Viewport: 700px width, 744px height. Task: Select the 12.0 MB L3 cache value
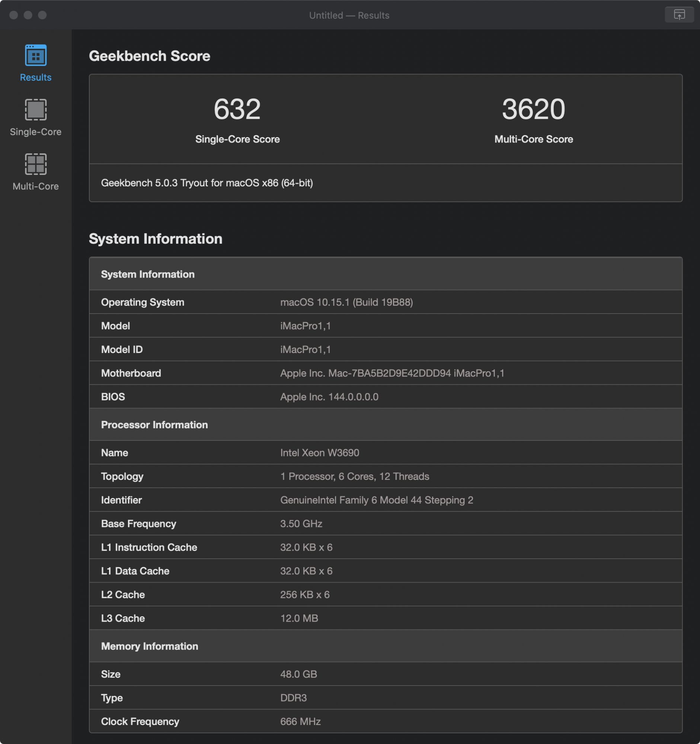299,618
